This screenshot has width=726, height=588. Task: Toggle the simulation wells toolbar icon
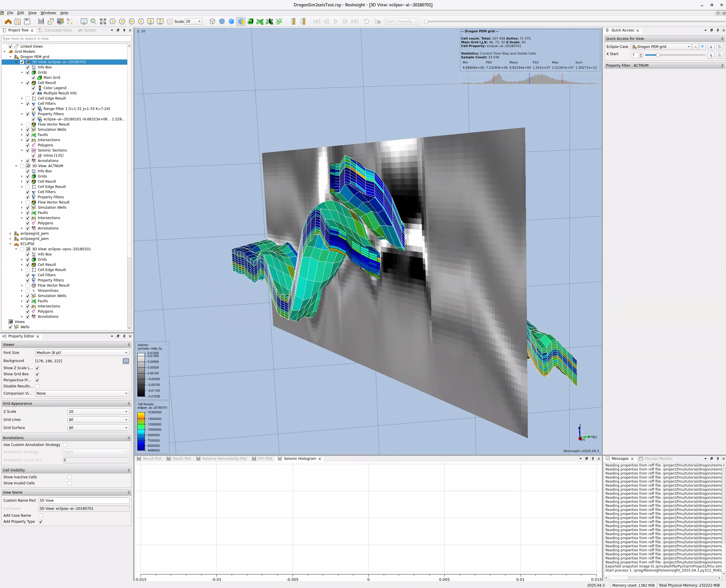tap(279, 21)
